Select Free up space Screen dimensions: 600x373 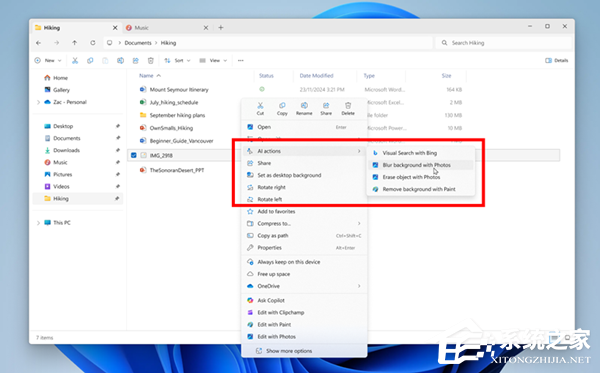click(304, 274)
